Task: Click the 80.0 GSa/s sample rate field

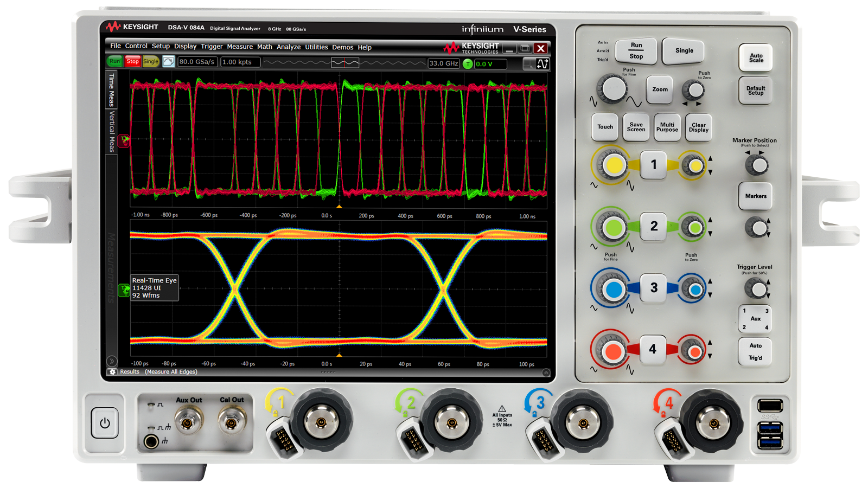Action: click(x=196, y=62)
